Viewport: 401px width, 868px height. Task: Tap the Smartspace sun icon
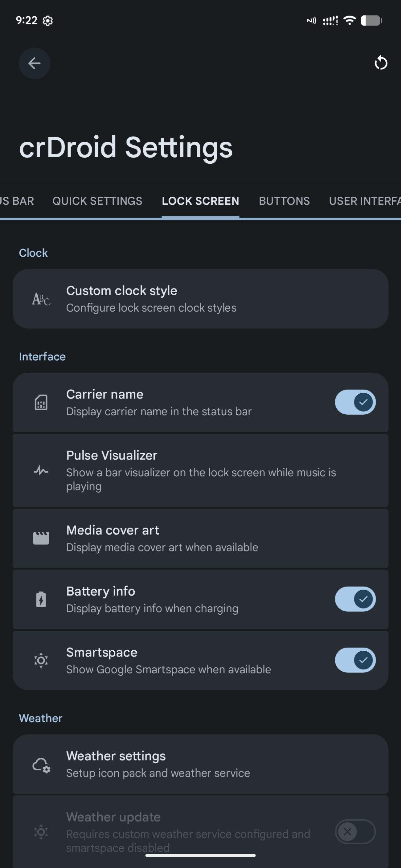(x=41, y=660)
